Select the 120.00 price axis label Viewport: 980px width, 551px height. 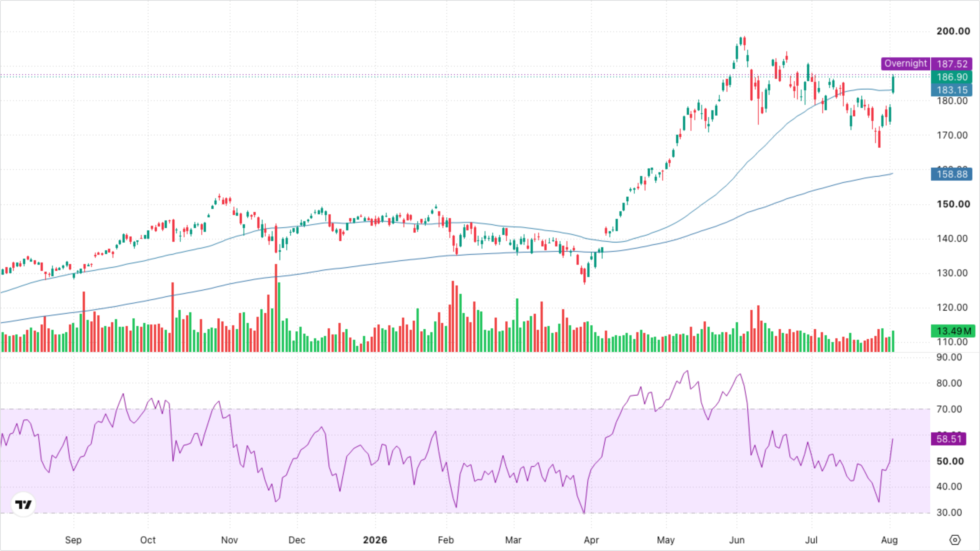[952, 308]
